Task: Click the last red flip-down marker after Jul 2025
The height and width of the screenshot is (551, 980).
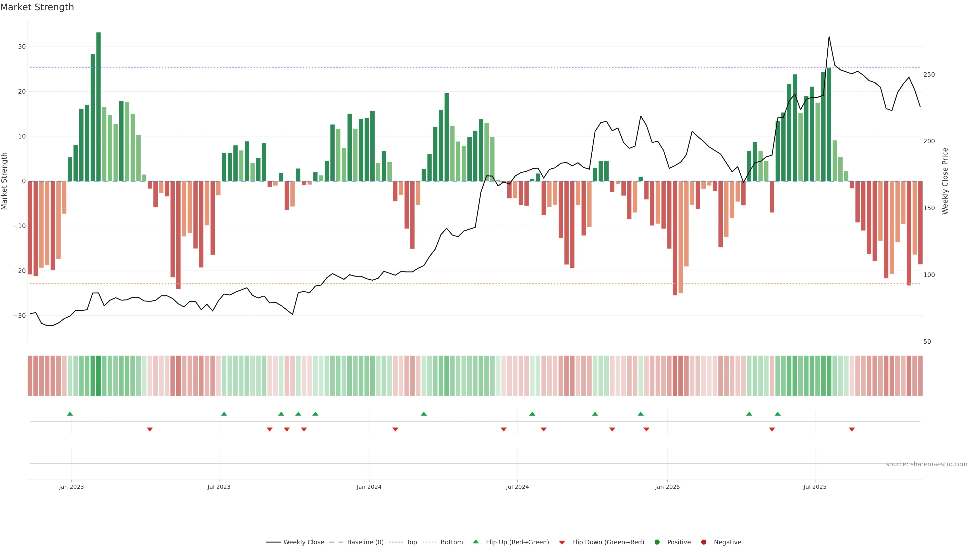Action: [x=852, y=429]
